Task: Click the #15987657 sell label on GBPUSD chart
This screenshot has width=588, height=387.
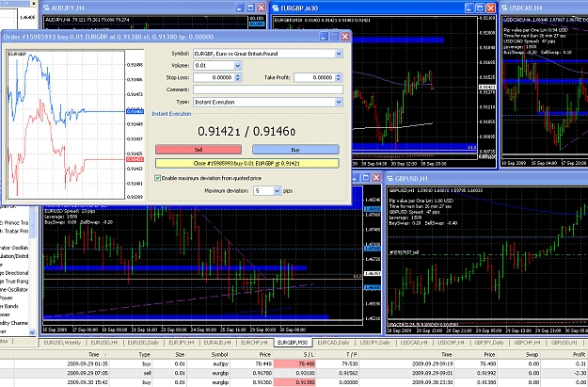Action: tap(404, 252)
